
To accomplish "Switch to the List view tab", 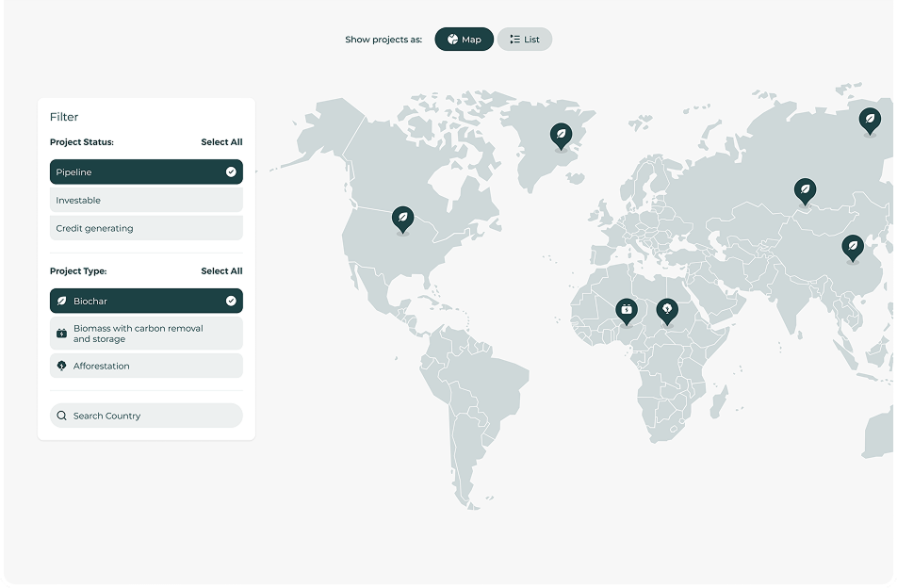I will coord(525,40).
